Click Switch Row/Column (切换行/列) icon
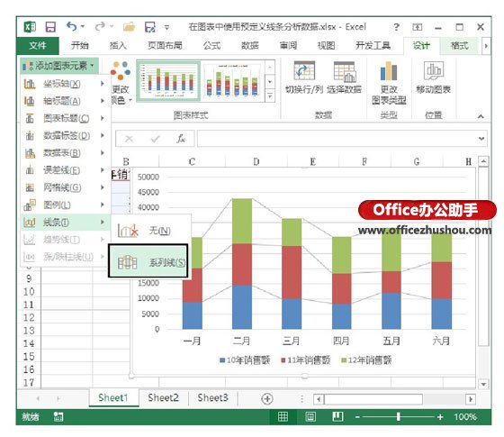The height and width of the screenshot is (437, 504). pyautogui.click(x=304, y=71)
